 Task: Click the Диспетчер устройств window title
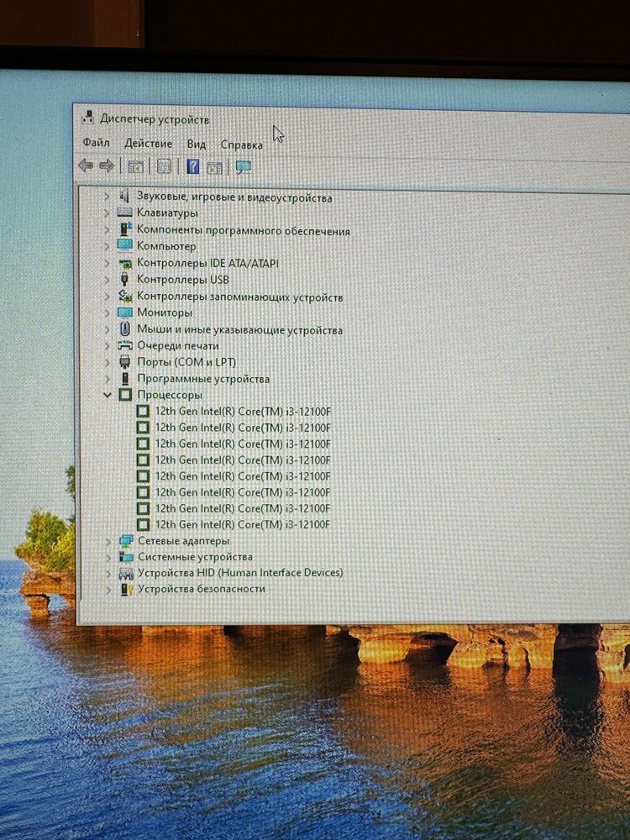(155, 119)
